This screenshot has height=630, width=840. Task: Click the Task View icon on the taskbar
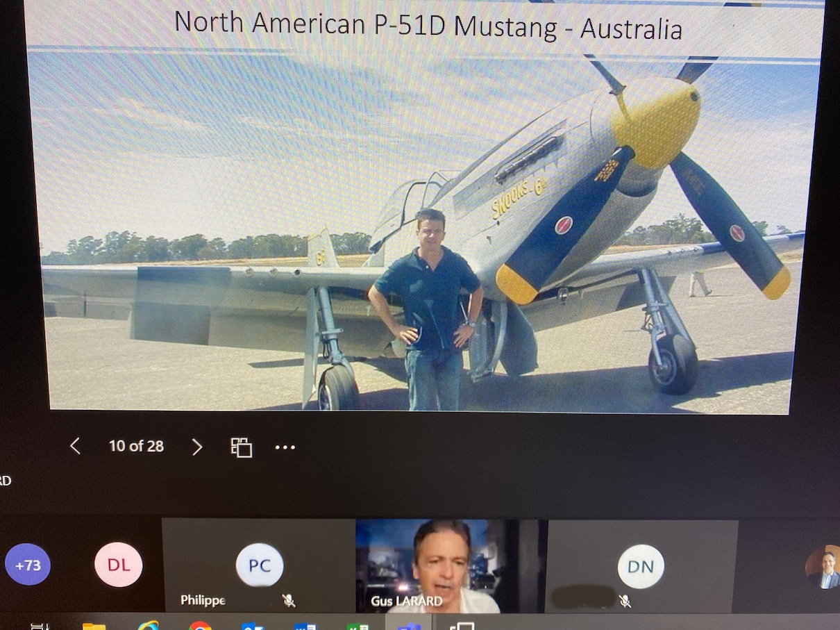43,624
